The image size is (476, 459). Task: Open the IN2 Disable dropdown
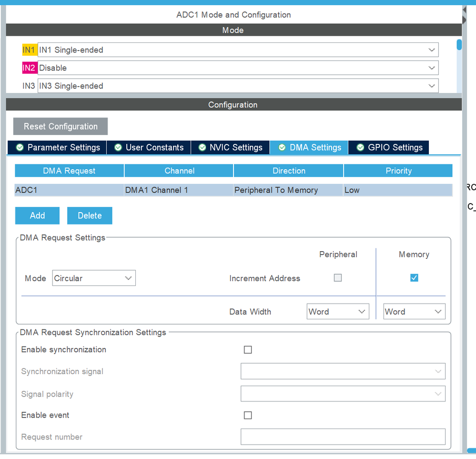pos(238,68)
